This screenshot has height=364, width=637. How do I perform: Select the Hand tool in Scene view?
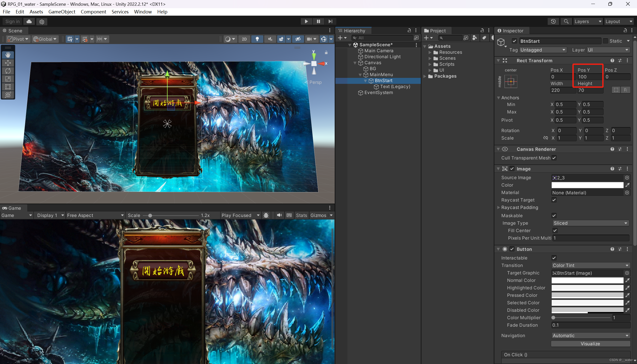8,55
